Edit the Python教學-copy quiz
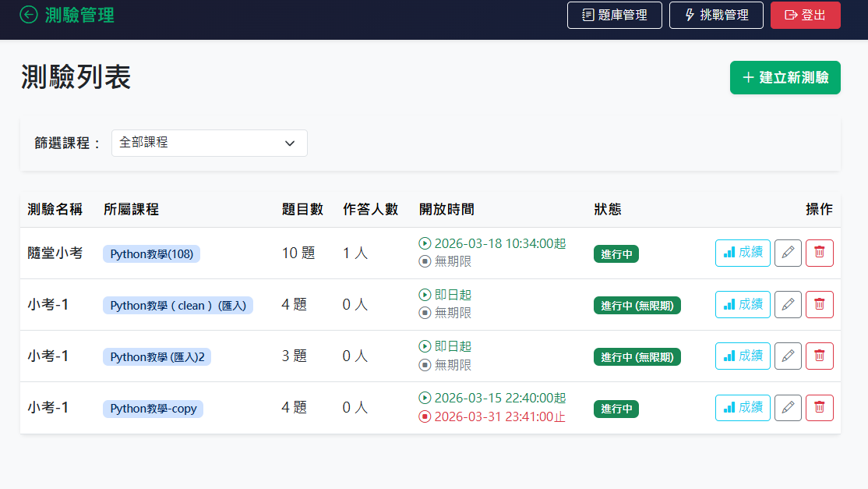This screenshot has height=489, width=868. click(x=788, y=408)
